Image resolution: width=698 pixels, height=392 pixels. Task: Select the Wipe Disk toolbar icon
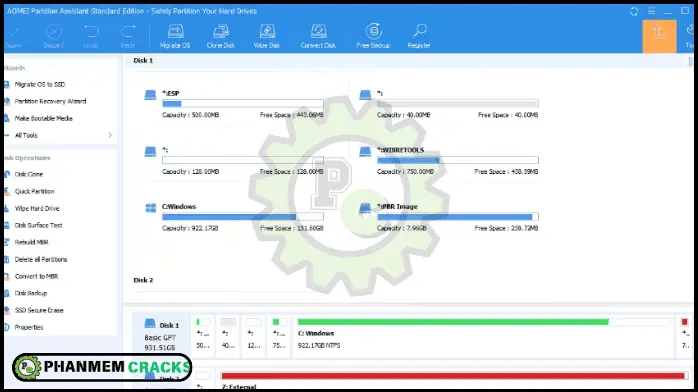[267, 35]
